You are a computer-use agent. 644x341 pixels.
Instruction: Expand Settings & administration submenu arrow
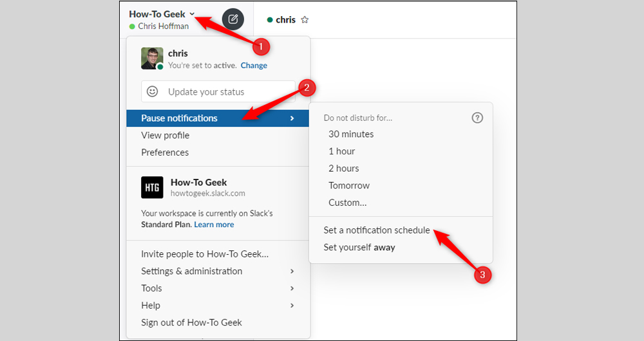(x=292, y=272)
